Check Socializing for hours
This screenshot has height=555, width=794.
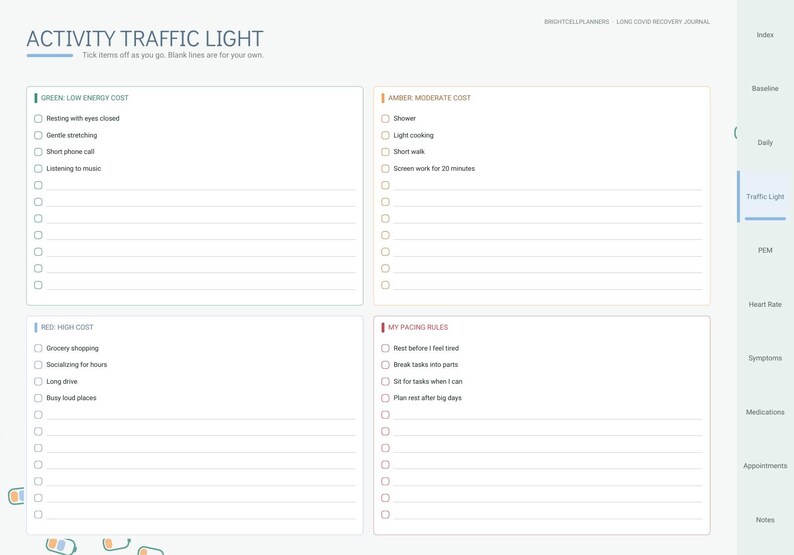[38, 365]
